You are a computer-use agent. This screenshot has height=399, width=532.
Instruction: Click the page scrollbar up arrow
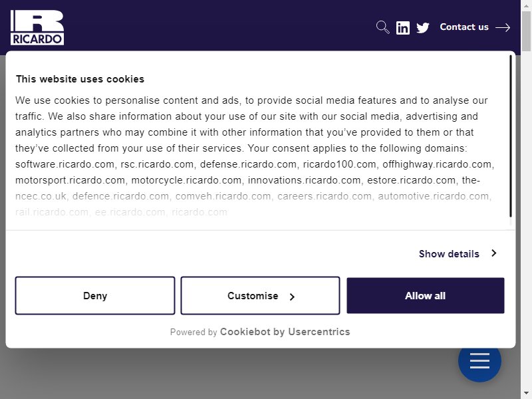tap(526, 5)
